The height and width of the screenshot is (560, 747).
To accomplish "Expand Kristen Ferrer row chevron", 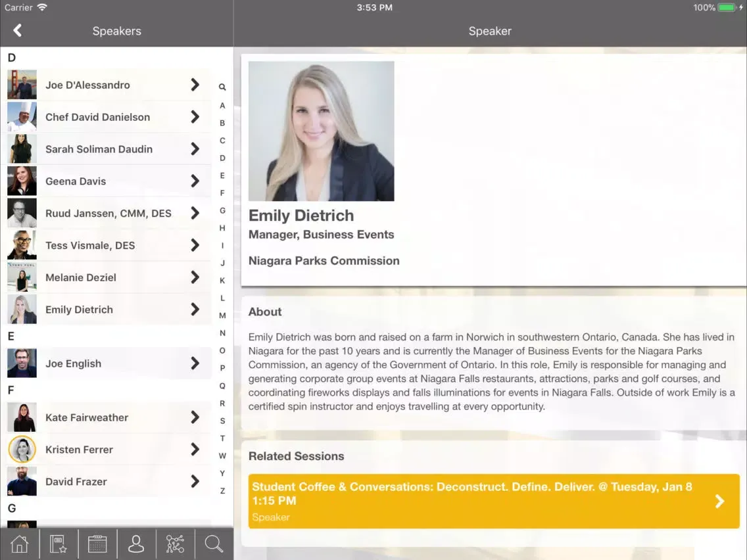I will tap(195, 449).
